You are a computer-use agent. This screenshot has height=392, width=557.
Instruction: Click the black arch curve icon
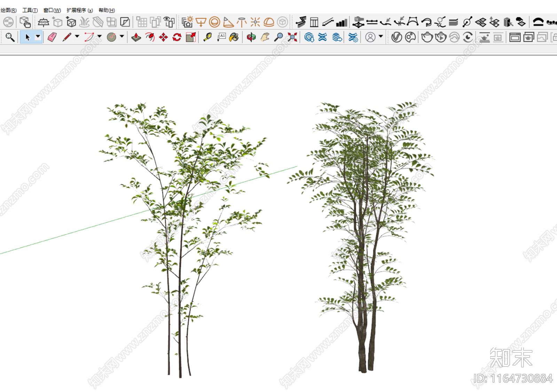(x=538, y=22)
